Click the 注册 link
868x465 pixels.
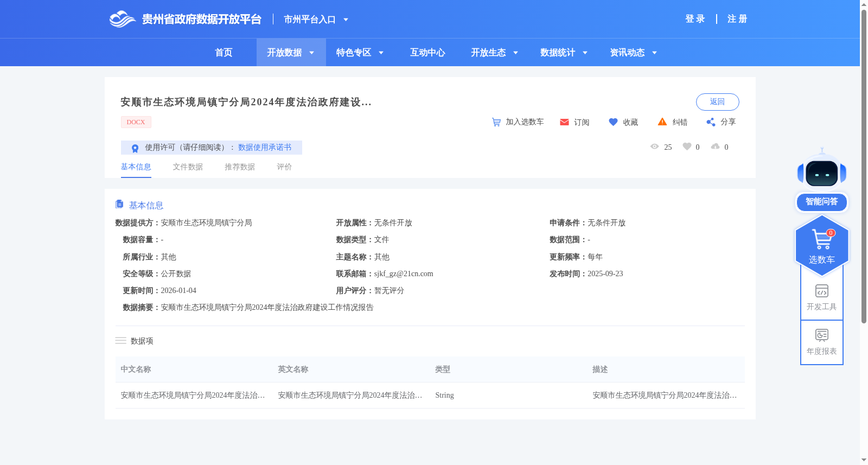pos(737,19)
